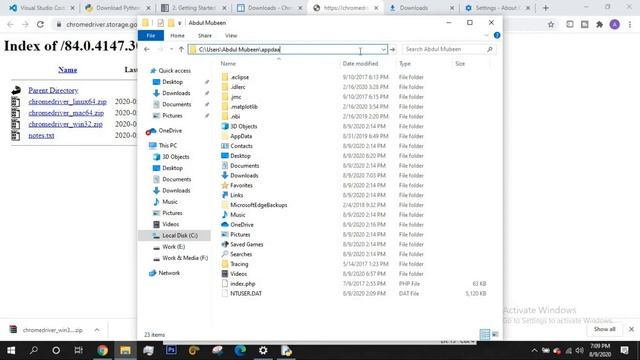Open File Explorer taskbar icon
The height and width of the screenshot is (360, 640).
point(125,350)
